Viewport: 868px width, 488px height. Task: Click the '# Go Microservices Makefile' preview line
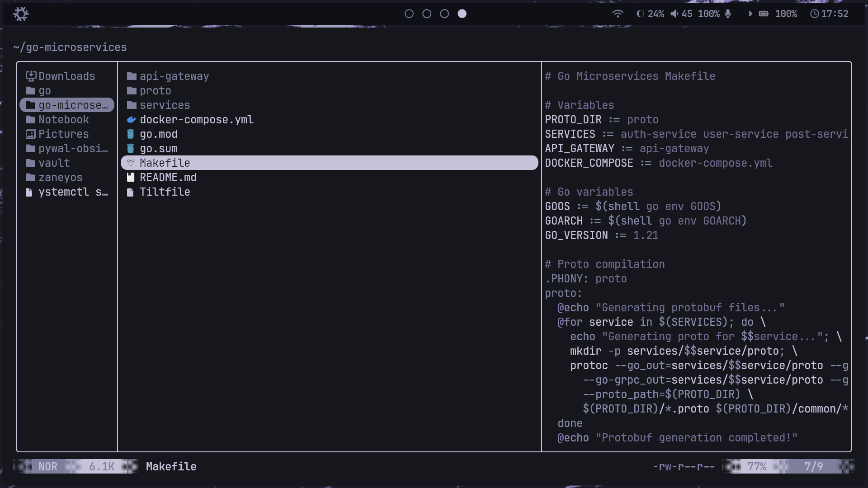[x=630, y=76]
